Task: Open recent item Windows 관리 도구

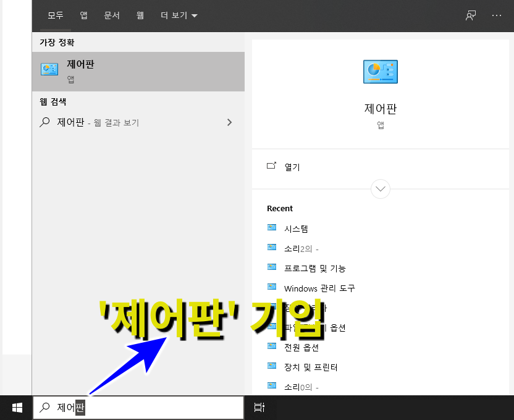Action: pyautogui.click(x=319, y=288)
